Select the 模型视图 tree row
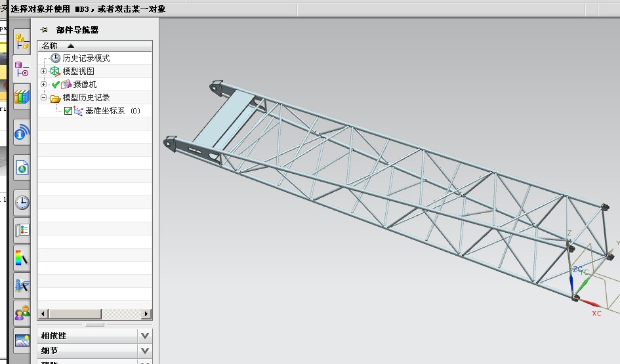This screenshot has width=620, height=364. 95,71
